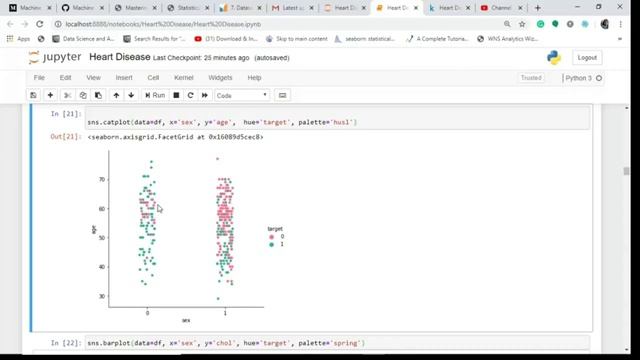The image size is (640, 360).
Task: Restart and rerun all with the fast-forward icon
Action: coord(204,95)
